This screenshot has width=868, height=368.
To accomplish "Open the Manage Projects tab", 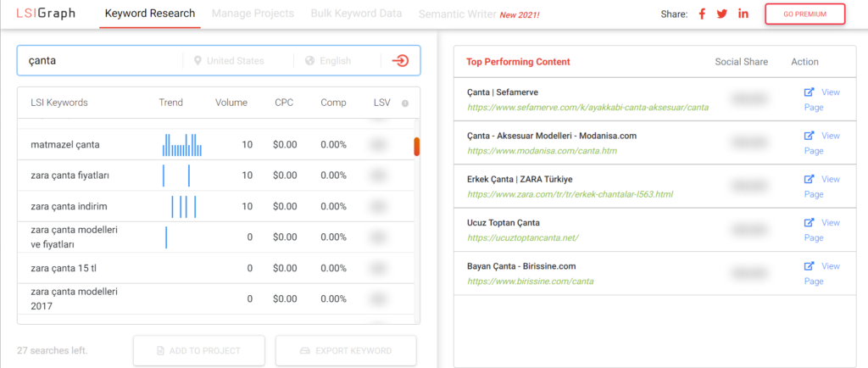I will tap(253, 14).
